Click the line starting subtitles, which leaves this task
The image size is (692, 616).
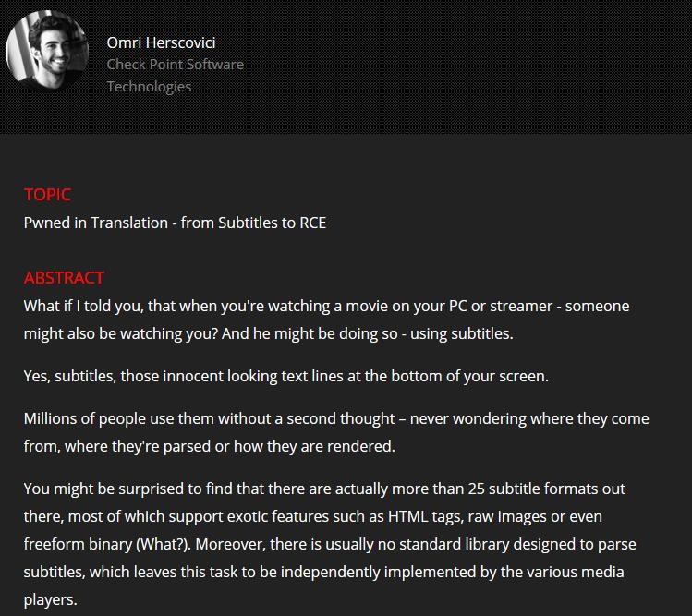[x=324, y=573]
